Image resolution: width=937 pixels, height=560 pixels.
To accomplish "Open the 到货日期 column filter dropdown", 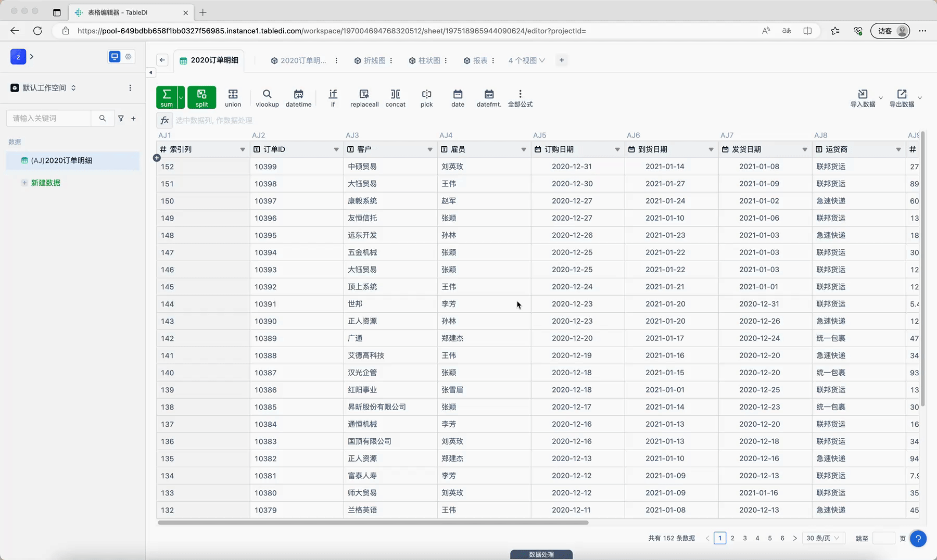I will [x=711, y=149].
